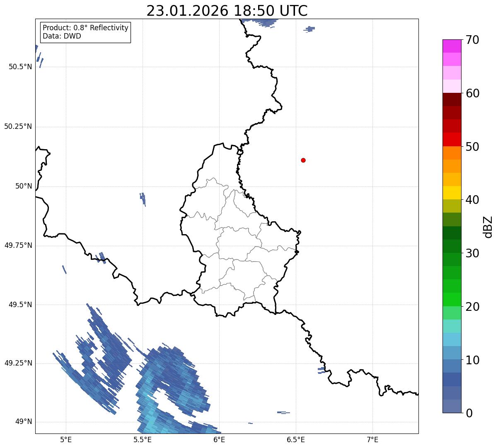This screenshot has height=448, width=498.
Task: Click the 50°N latitude label
Action: pos(24,186)
